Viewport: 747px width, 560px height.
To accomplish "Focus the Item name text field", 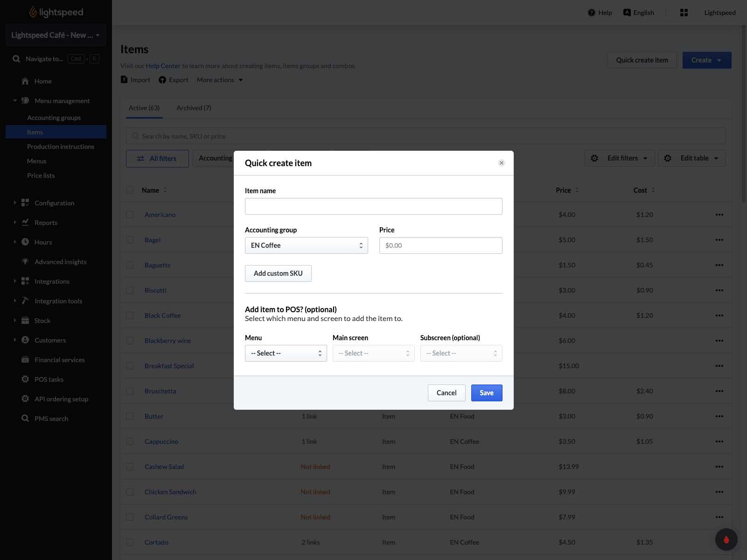I will pos(373,206).
